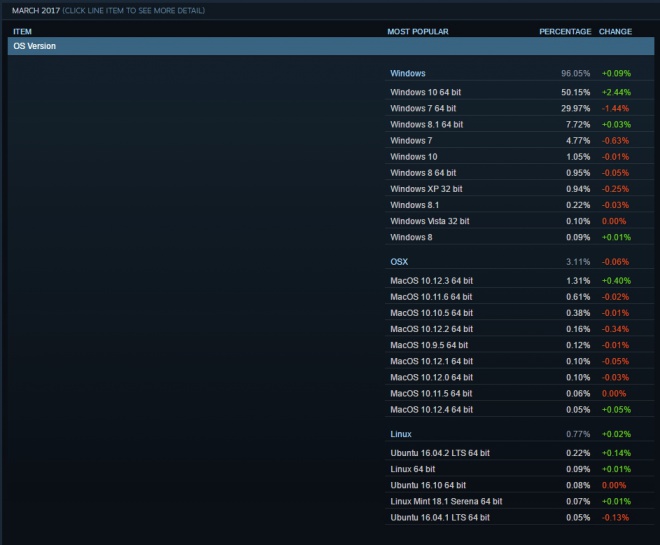Image resolution: width=660 pixels, height=545 pixels.
Task: Click the Windows 8.1 0.22% row label
Action: point(414,205)
